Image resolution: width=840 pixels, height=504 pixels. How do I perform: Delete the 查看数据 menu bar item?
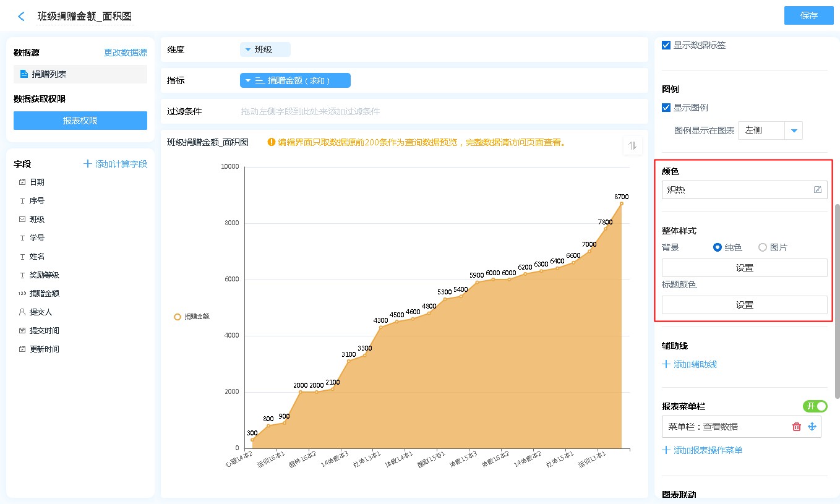point(797,427)
